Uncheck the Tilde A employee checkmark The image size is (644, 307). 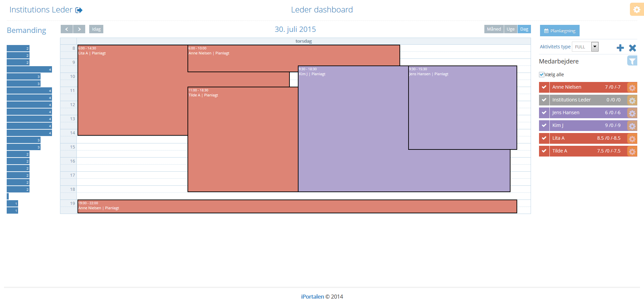click(x=544, y=151)
